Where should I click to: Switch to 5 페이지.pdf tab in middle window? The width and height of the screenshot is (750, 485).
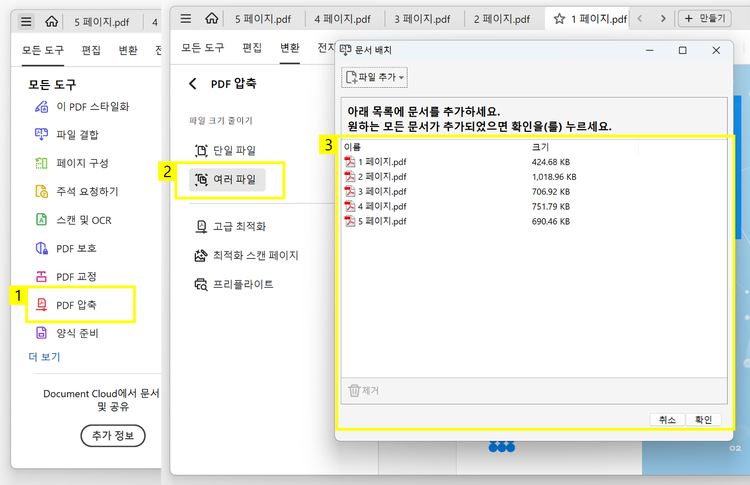coord(263,19)
